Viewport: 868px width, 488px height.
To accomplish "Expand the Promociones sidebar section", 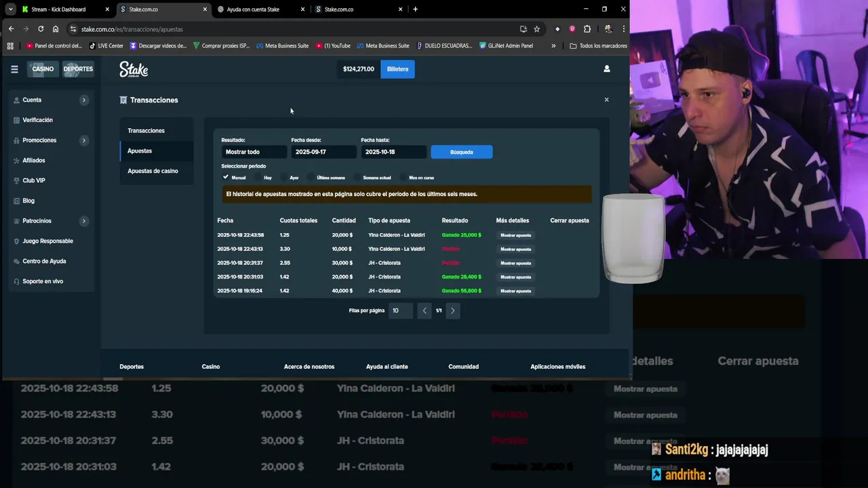I will tap(84, 140).
